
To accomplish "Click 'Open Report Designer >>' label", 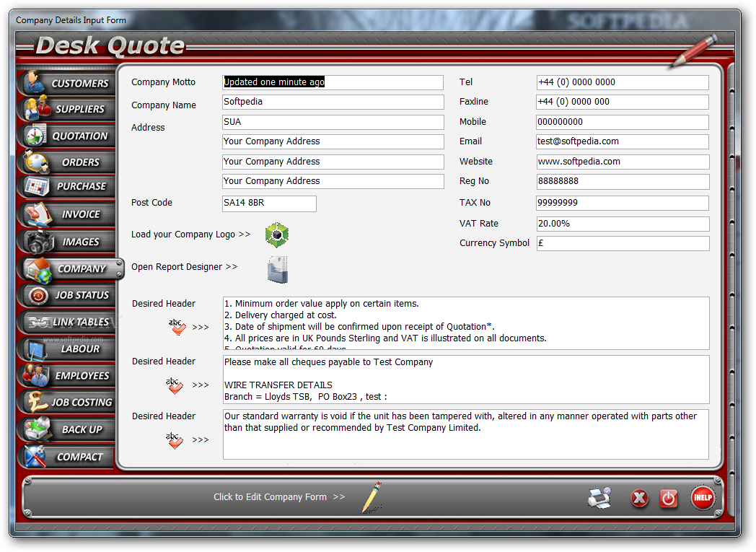I will [184, 267].
